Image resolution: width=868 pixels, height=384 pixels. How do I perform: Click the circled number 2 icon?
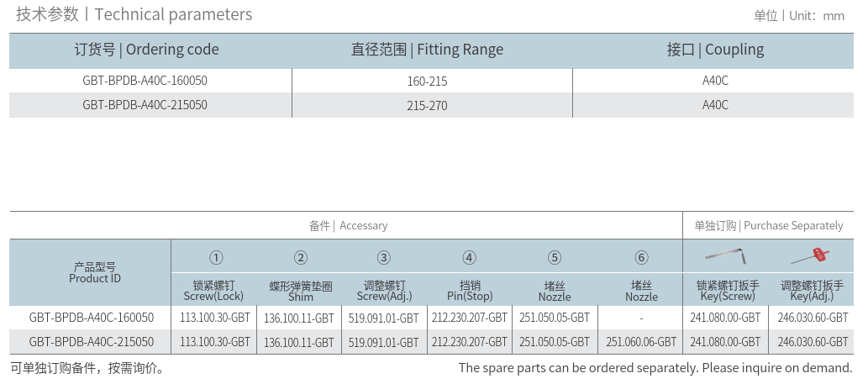(301, 258)
